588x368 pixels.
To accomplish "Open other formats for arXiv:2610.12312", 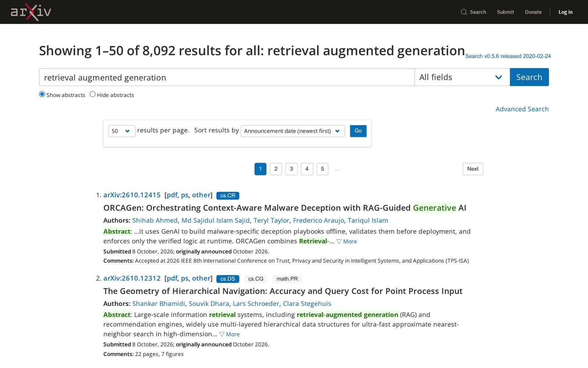I will click(201, 278).
